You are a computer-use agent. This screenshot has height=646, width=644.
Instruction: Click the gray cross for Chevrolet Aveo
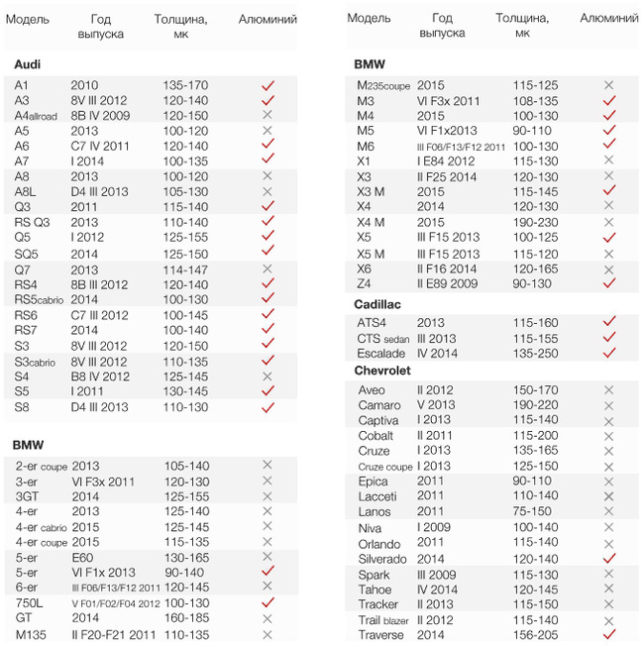pyautogui.click(x=609, y=390)
